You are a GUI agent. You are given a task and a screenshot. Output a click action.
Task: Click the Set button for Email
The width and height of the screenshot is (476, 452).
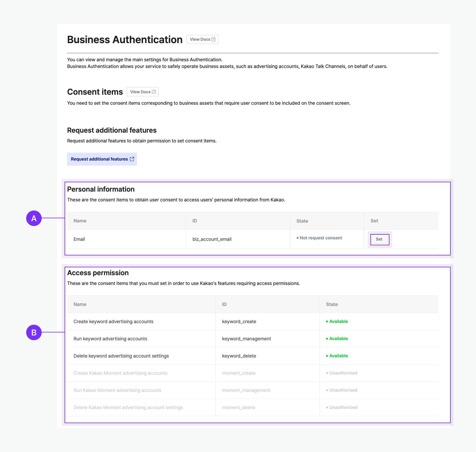[x=379, y=239]
